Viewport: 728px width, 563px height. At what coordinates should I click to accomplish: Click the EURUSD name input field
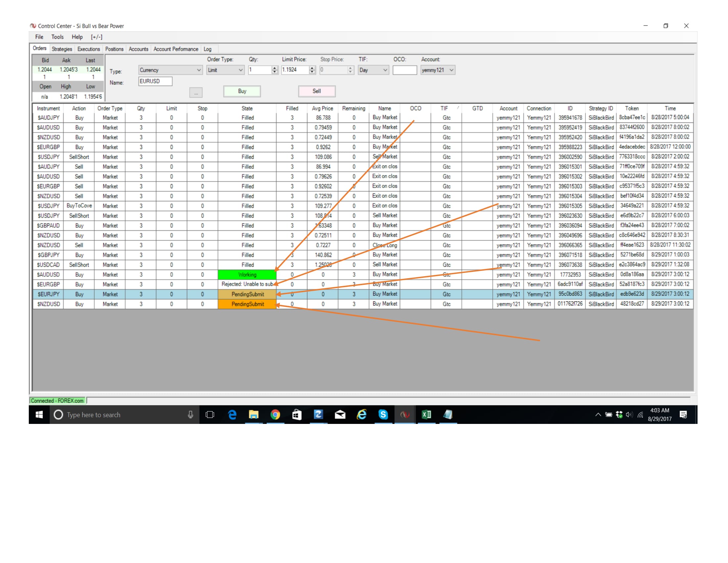pos(155,81)
